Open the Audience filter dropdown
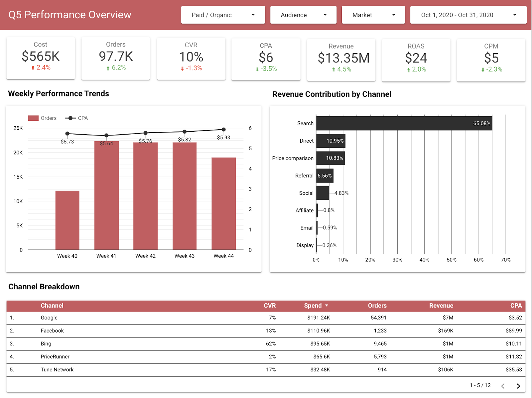Screen dimensions: 532x398 click(303, 15)
